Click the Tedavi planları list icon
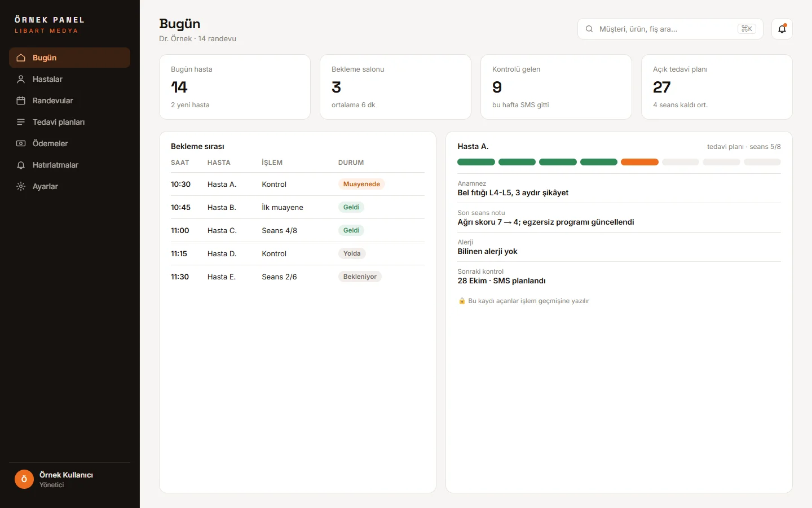 coord(21,122)
